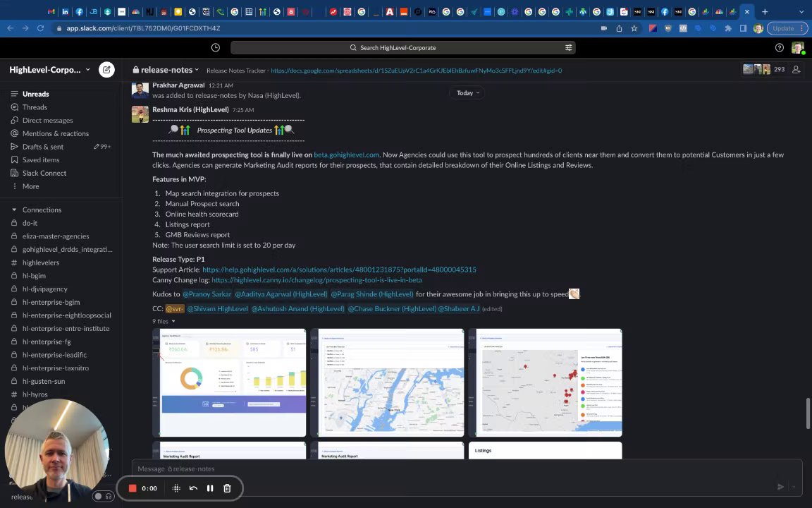
Task: Restart recording with the undo arrow icon
Action: (193, 488)
